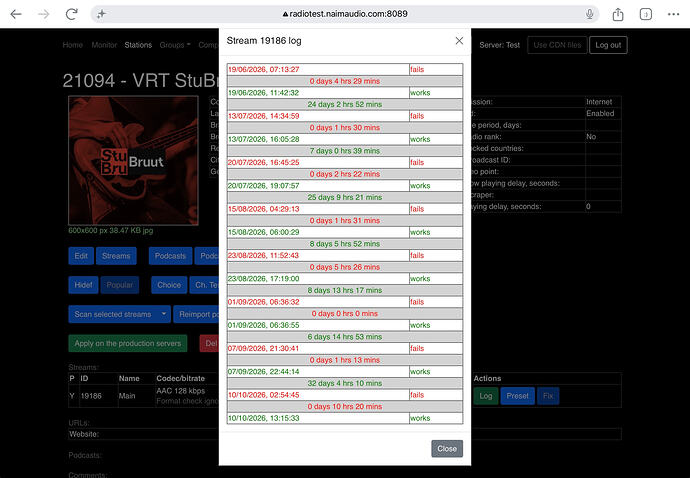Click the duration 8 days 13 hrs 17 mins

[345, 290]
